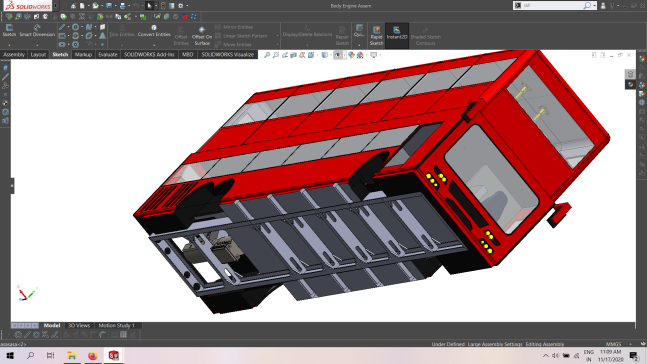Open the Options gear dropdown arrow
The image size is (647, 364).
point(187,6)
